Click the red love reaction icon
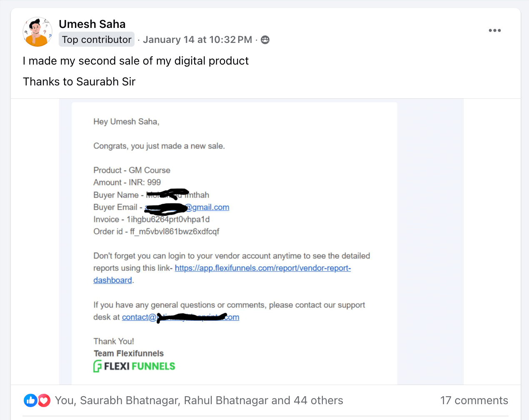The image size is (529, 420). (x=43, y=400)
